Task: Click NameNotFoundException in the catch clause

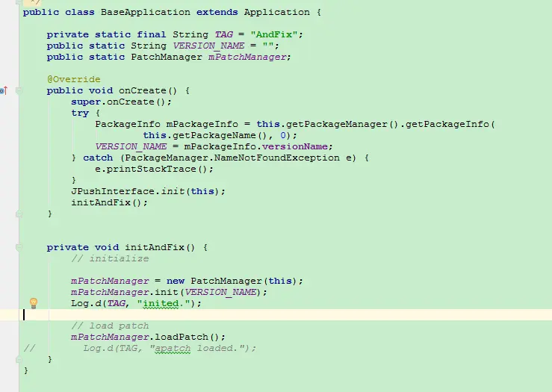Action: [277, 158]
